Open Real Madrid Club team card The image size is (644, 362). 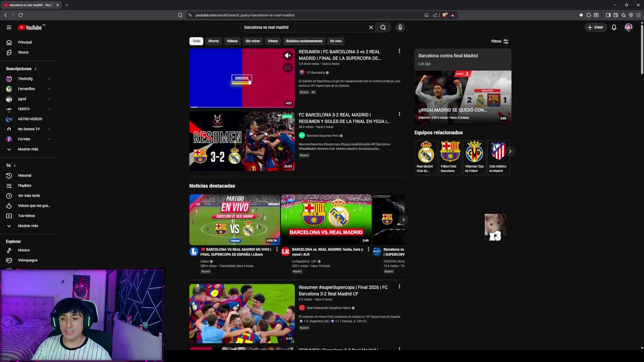(x=426, y=157)
